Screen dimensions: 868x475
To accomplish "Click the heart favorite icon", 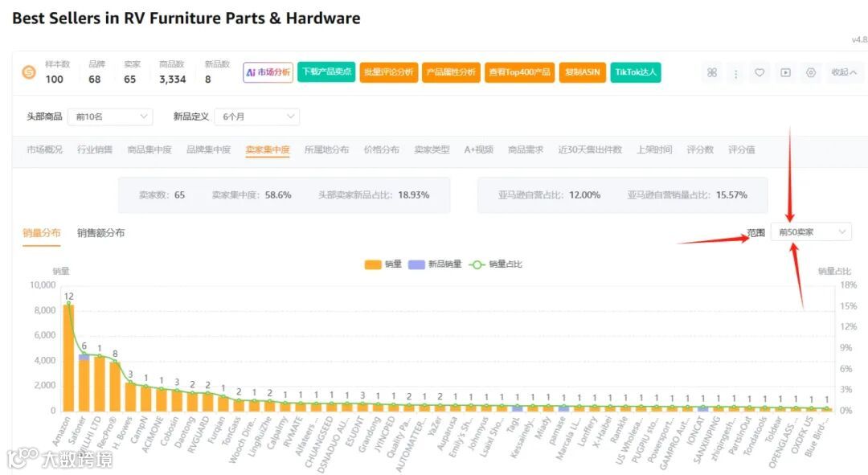I will point(759,72).
